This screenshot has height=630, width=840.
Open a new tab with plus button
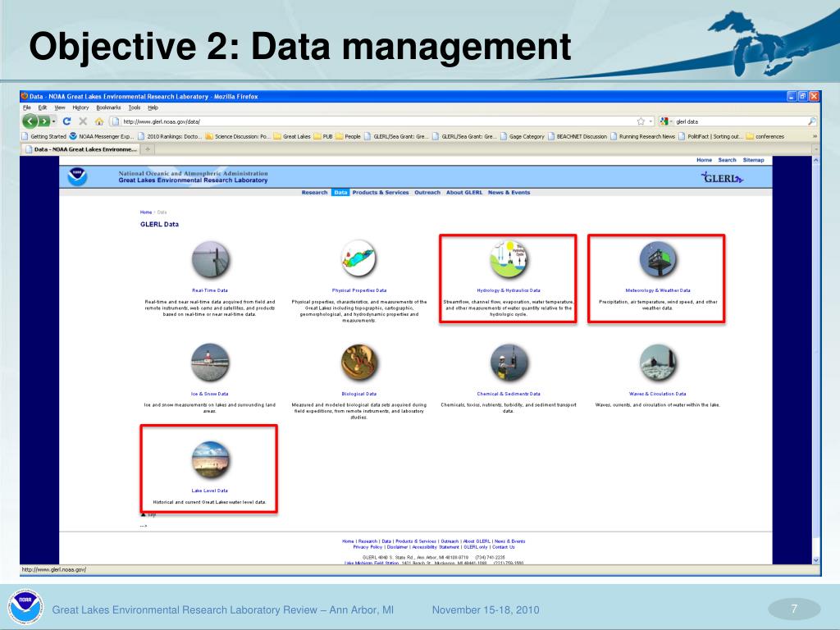point(148,149)
